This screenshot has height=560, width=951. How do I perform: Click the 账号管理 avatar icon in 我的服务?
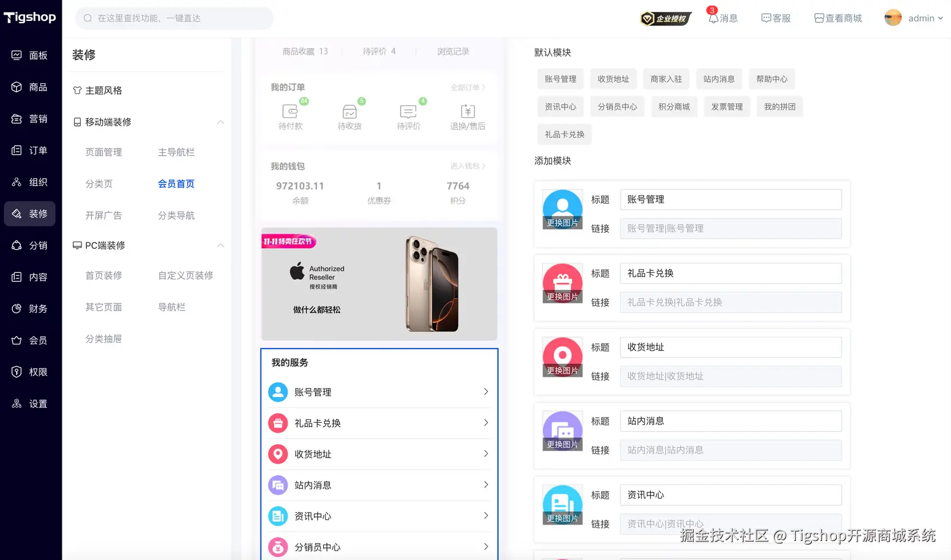click(x=278, y=392)
